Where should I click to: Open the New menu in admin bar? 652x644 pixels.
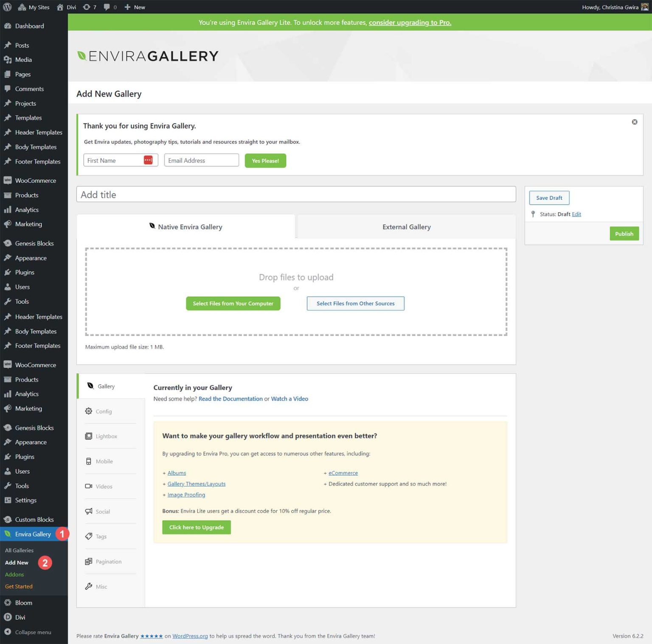134,7
